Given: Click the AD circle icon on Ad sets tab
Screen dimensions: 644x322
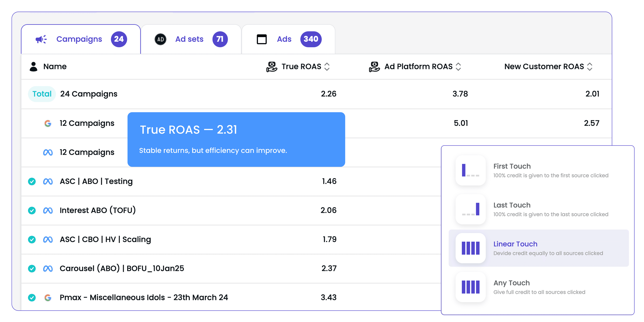Looking at the screenshot, I should (160, 39).
